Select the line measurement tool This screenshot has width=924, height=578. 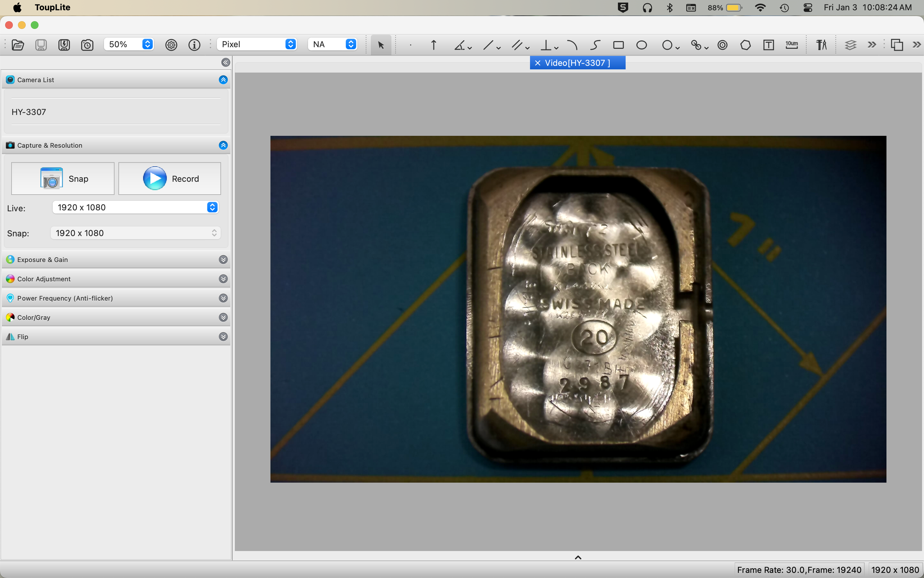click(x=488, y=45)
